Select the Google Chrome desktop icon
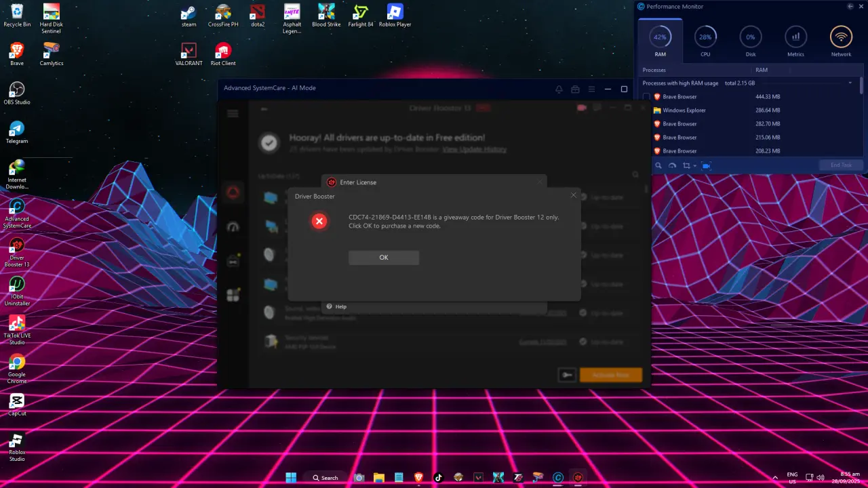868x488 pixels. click(17, 369)
